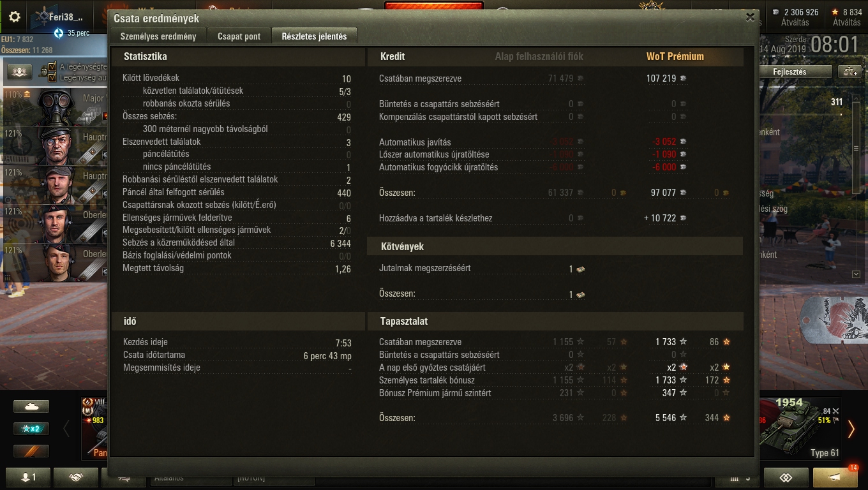868x490 pixels.
Task: Toggle first crew automation checkbox
Action: click(52, 66)
